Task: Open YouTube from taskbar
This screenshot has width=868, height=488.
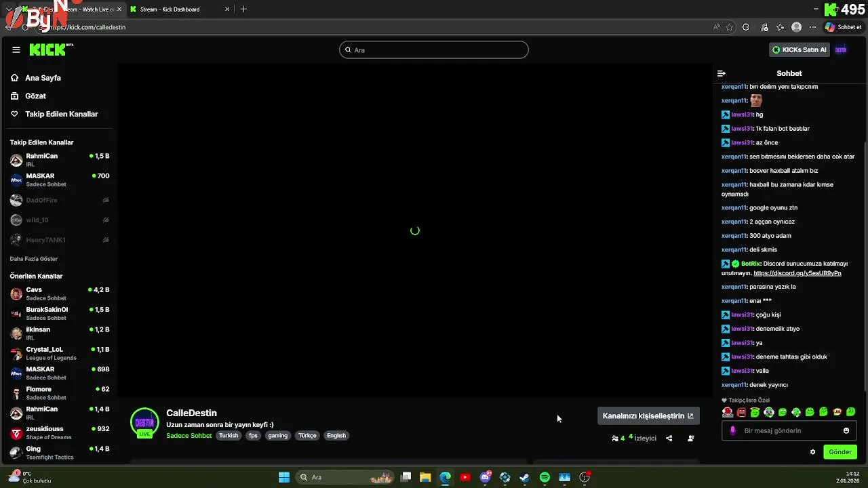Action: click(465, 477)
